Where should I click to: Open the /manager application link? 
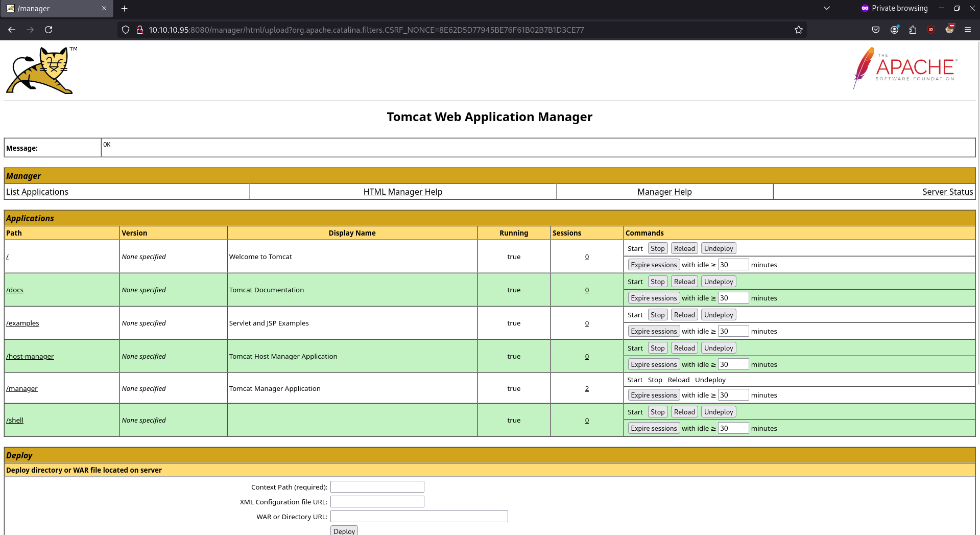[x=22, y=388]
